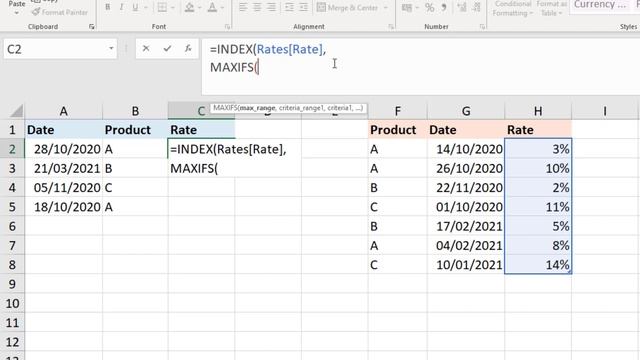Apply Percent Style
The height and width of the screenshot is (360, 640).
pyautogui.click(x=429, y=7)
